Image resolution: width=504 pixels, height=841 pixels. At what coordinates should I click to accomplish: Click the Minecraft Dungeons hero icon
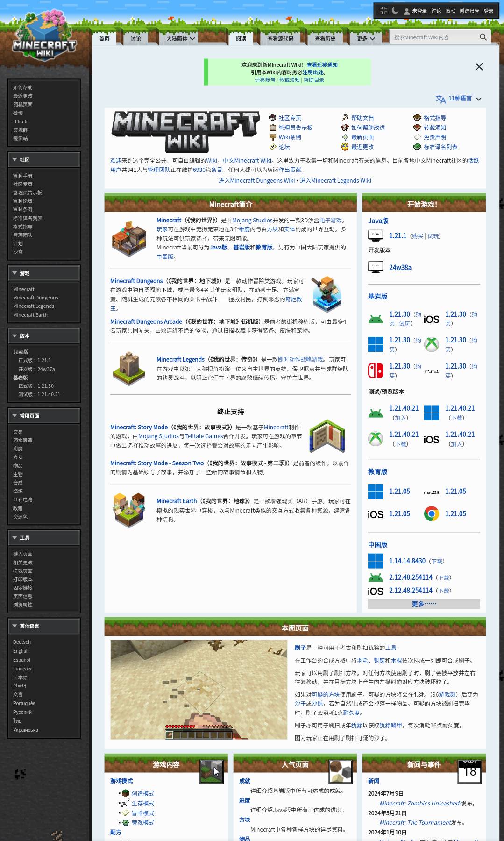(x=327, y=294)
